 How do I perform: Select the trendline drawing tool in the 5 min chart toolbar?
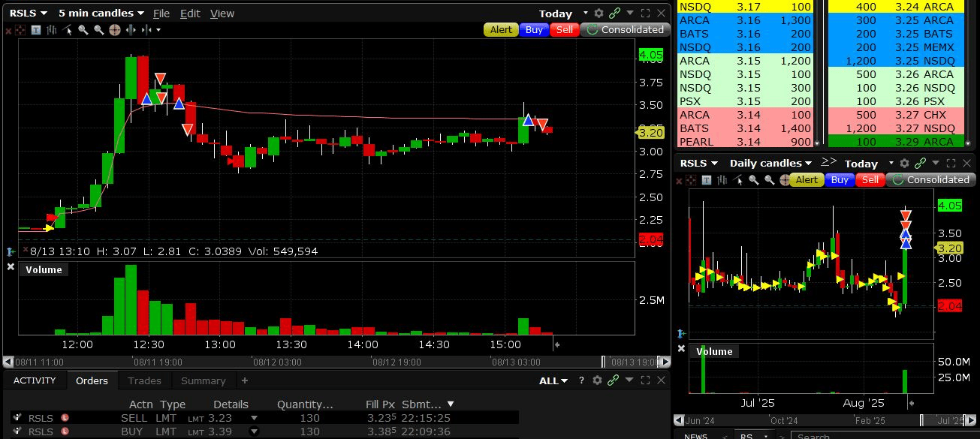click(x=68, y=30)
